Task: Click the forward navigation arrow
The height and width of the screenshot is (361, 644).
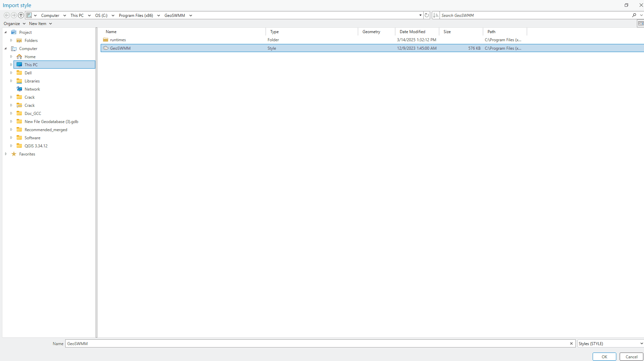Action: pyautogui.click(x=14, y=15)
